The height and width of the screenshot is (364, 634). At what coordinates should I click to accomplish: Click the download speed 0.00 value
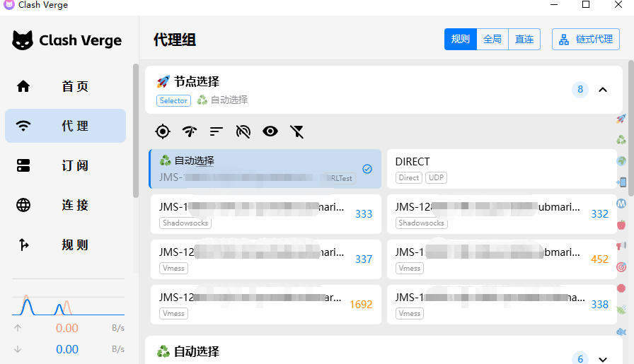pyautogui.click(x=67, y=349)
